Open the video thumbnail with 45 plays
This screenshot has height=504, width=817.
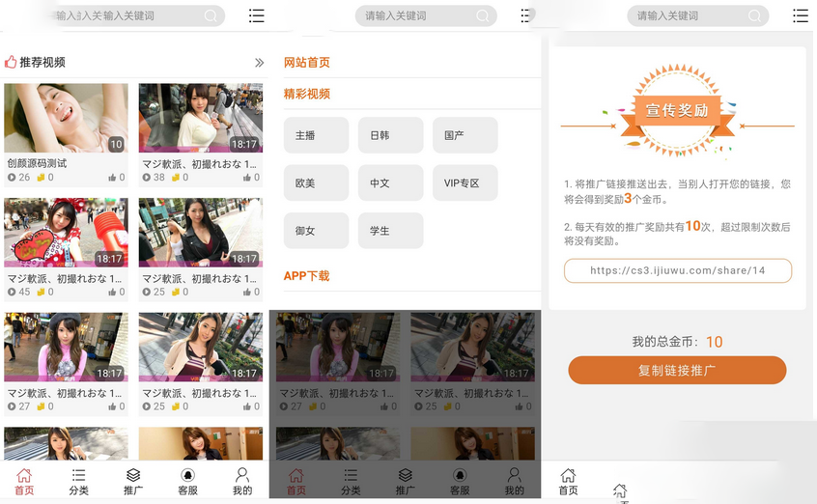[67, 233]
